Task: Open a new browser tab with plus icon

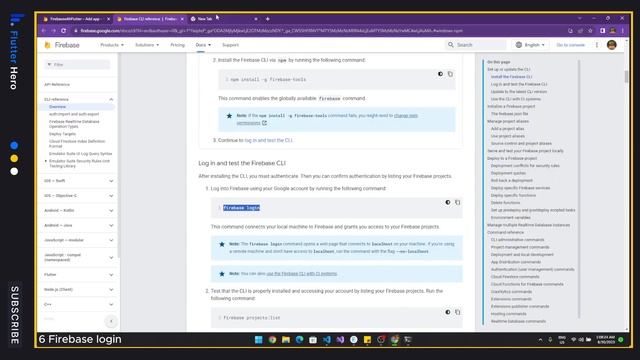Action: click(268, 19)
